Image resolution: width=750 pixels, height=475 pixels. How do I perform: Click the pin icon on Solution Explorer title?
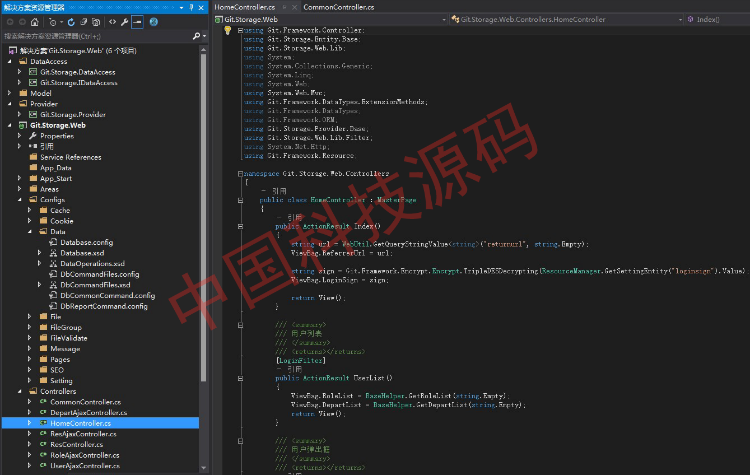(x=193, y=6)
